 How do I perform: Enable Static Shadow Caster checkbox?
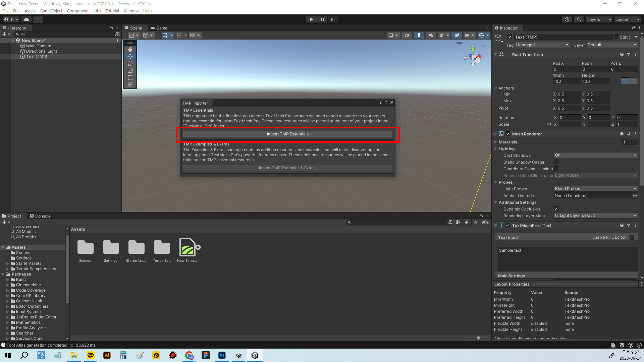[556, 162]
